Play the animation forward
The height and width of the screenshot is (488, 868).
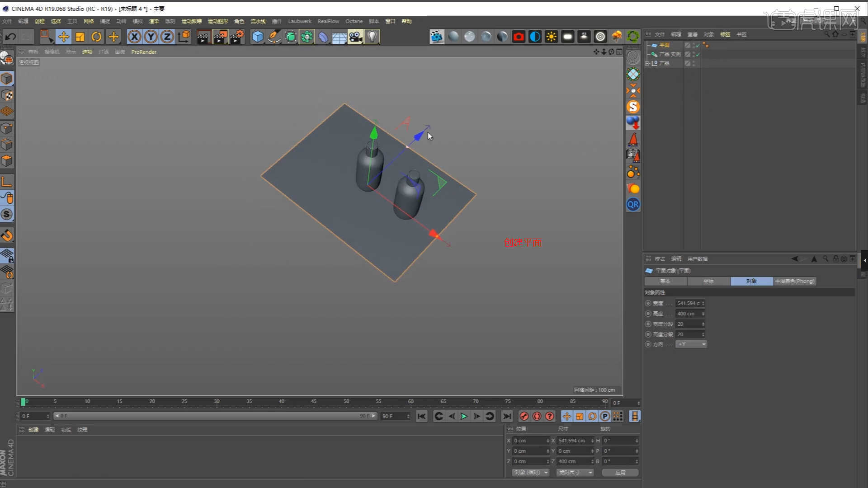(x=464, y=416)
